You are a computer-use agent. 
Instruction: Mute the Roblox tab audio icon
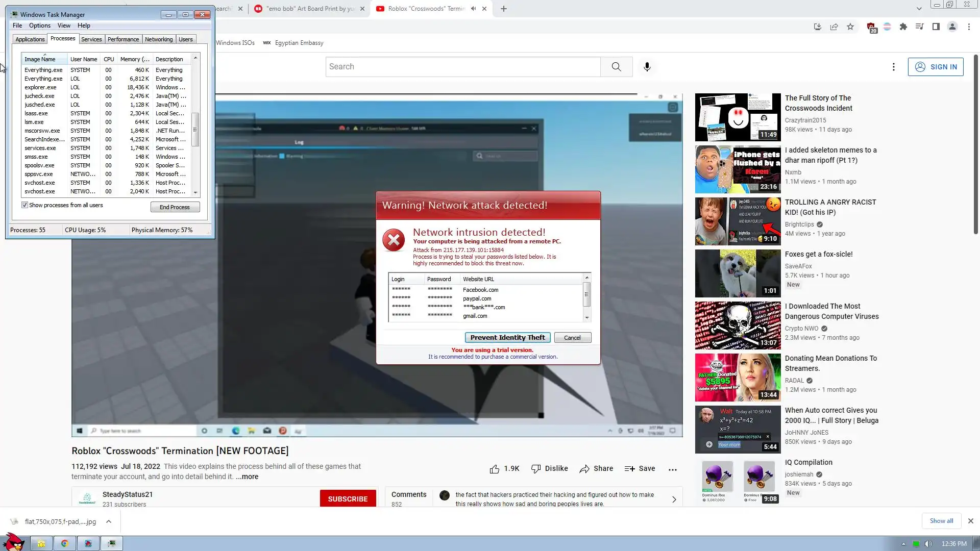(x=473, y=9)
